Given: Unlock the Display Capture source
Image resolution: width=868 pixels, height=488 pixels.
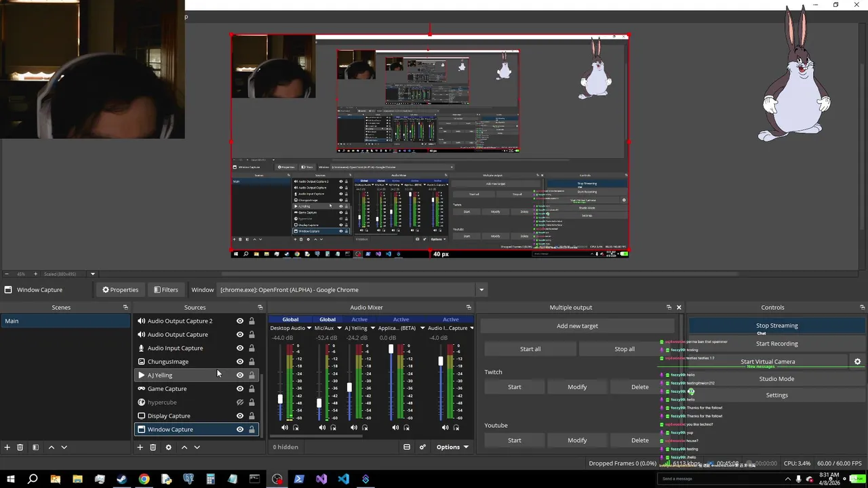Looking at the screenshot, I should point(252,416).
